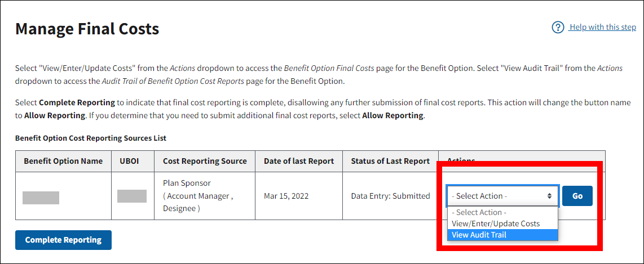Click the "Data Entry: Submitted" status cell

point(390,196)
